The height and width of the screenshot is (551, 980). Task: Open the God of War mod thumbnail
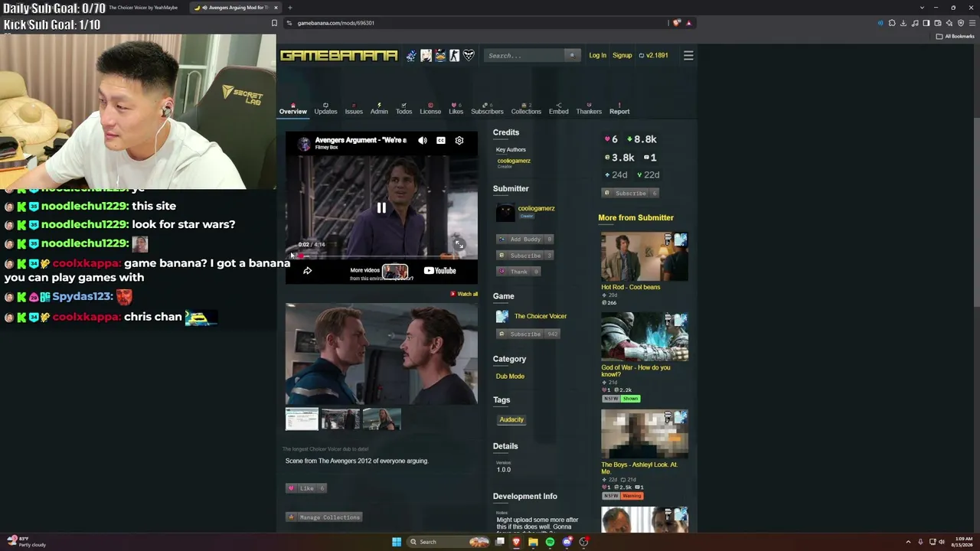(x=645, y=337)
